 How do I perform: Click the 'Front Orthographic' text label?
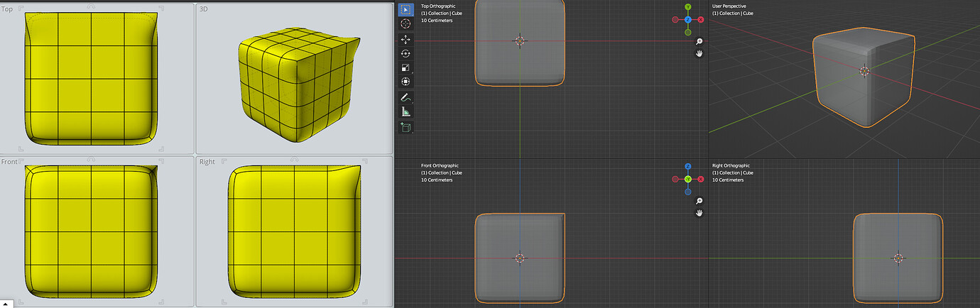coord(440,165)
